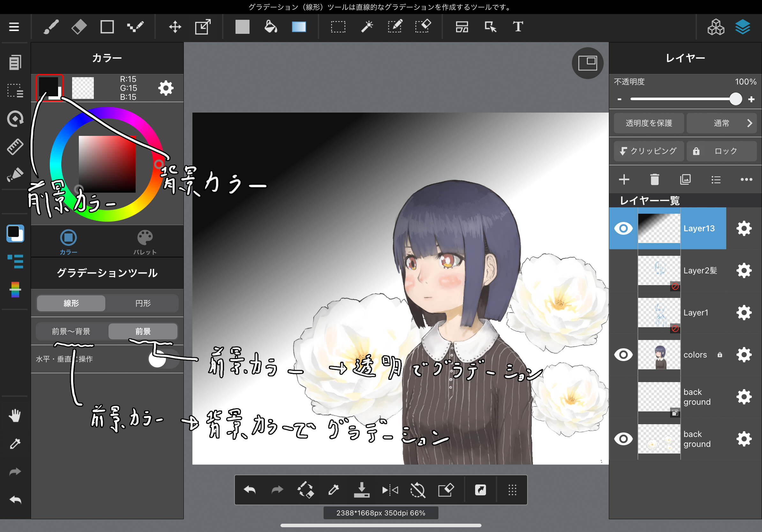
Task: Select the Eraser tool
Action: click(x=78, y=27)
